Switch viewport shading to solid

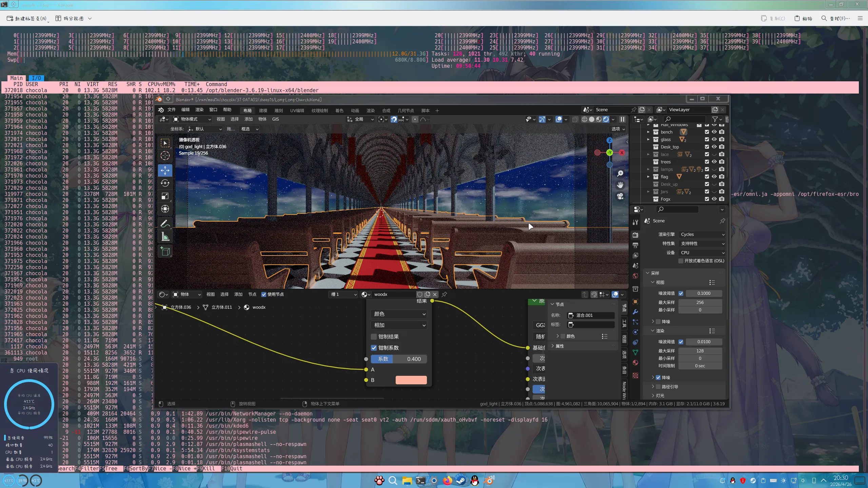(x=592, y=119)
